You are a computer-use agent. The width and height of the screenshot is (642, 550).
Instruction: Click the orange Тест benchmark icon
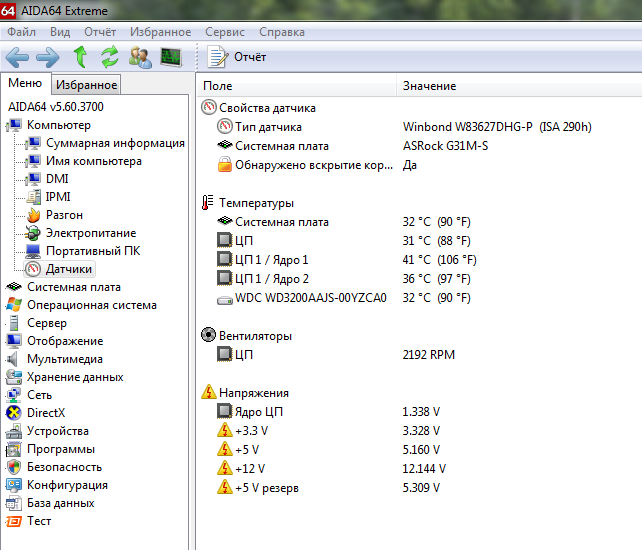pos(14,521)
